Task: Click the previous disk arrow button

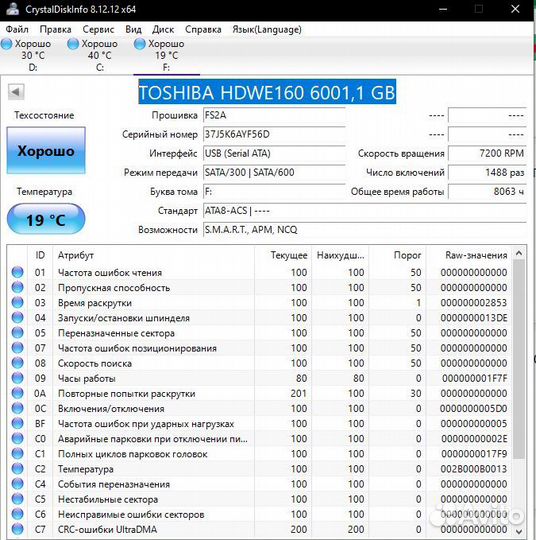Action: (x=16, y=92)
